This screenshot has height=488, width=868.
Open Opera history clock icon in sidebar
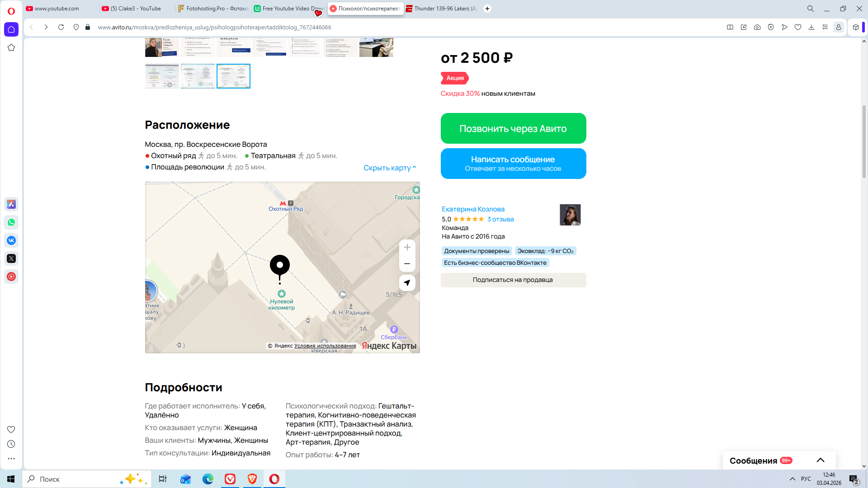tap(11, 444)
